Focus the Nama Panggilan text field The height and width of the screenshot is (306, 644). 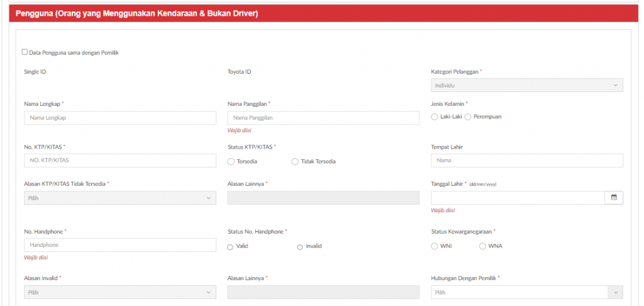pos(323,118)
